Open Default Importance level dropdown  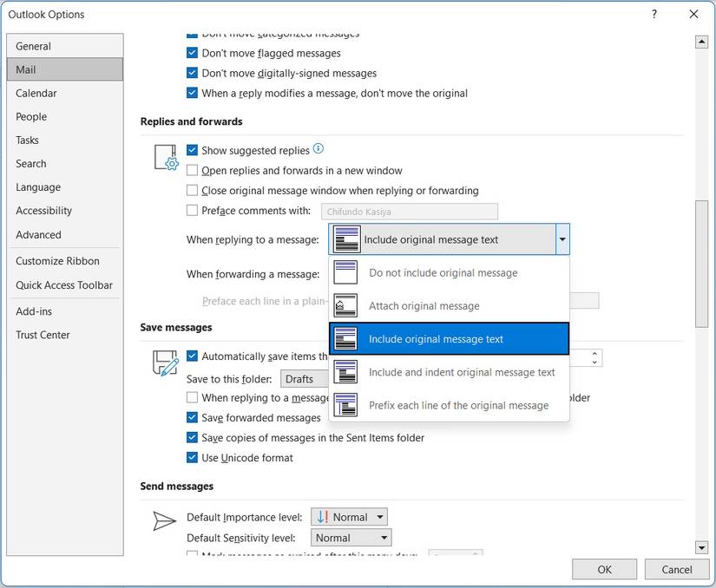pyautogui.click(x=350, y=517)
